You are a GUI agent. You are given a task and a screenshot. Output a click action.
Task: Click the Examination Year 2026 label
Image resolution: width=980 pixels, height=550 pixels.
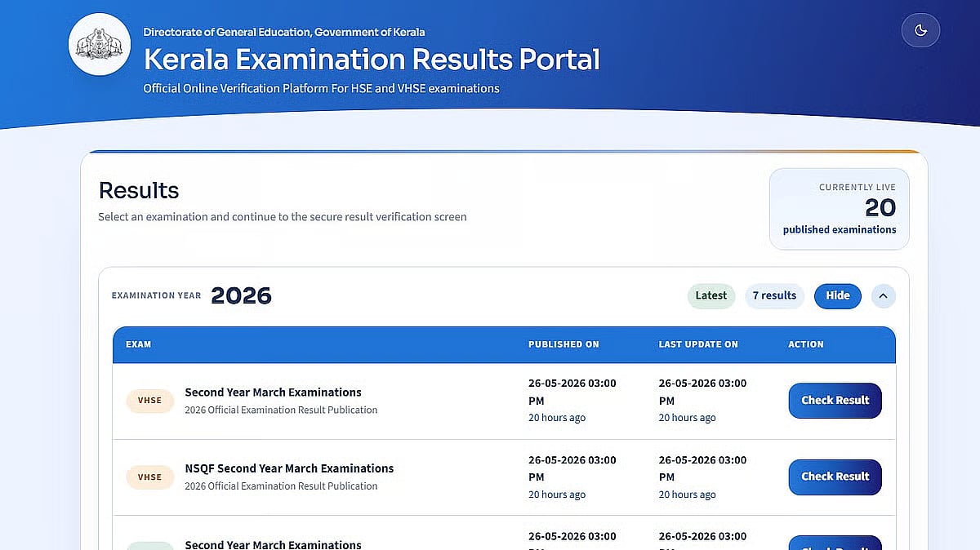[x=192, y=295]
